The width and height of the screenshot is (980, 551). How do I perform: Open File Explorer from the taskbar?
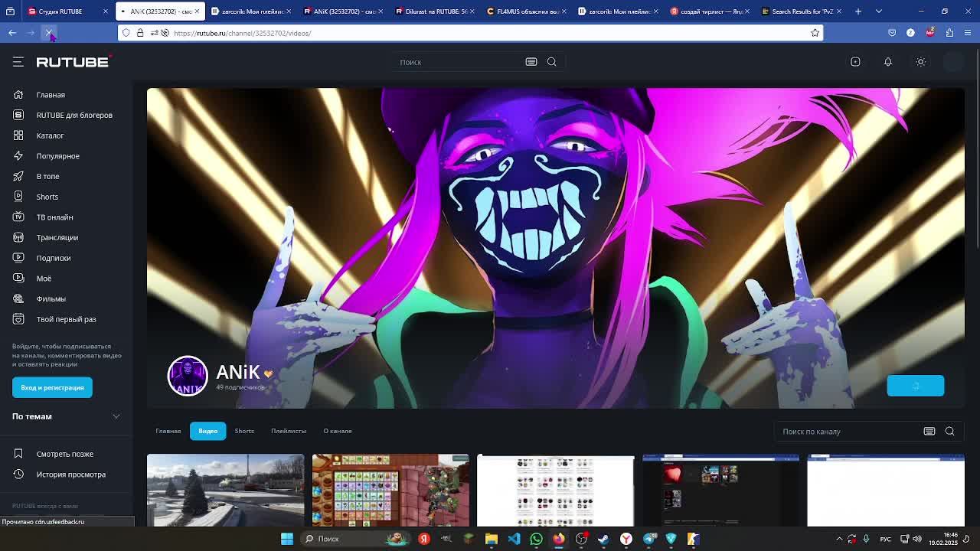pyautogui.click(x=492, y=539)
